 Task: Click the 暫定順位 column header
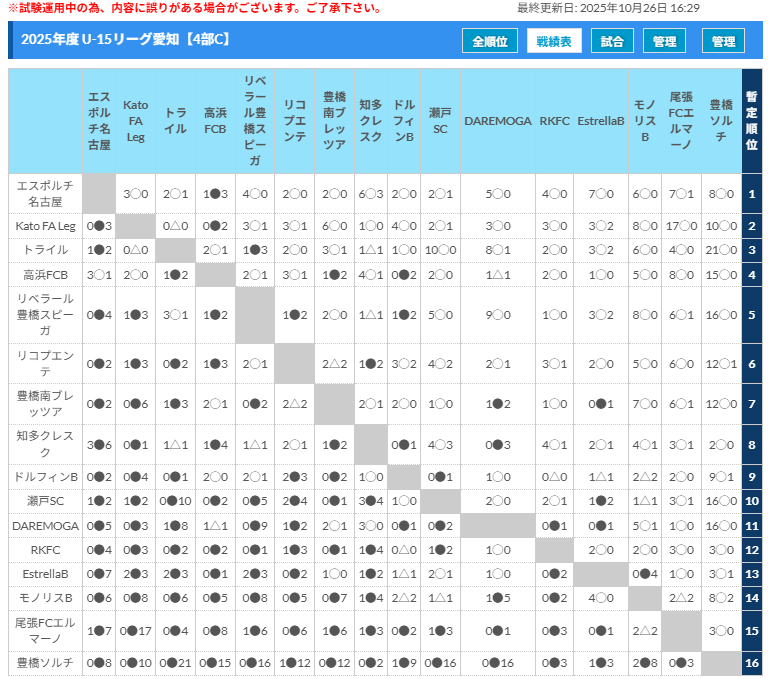click(752, 121)
